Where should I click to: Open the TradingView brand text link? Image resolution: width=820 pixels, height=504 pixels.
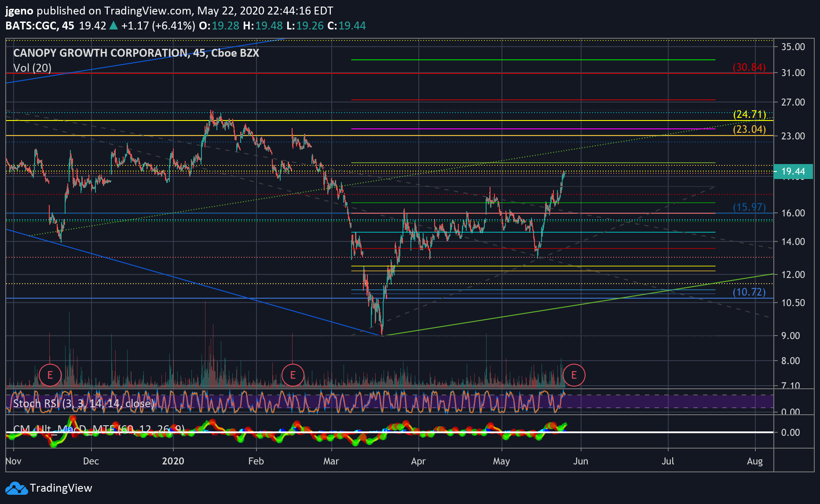tap(61, 488)
